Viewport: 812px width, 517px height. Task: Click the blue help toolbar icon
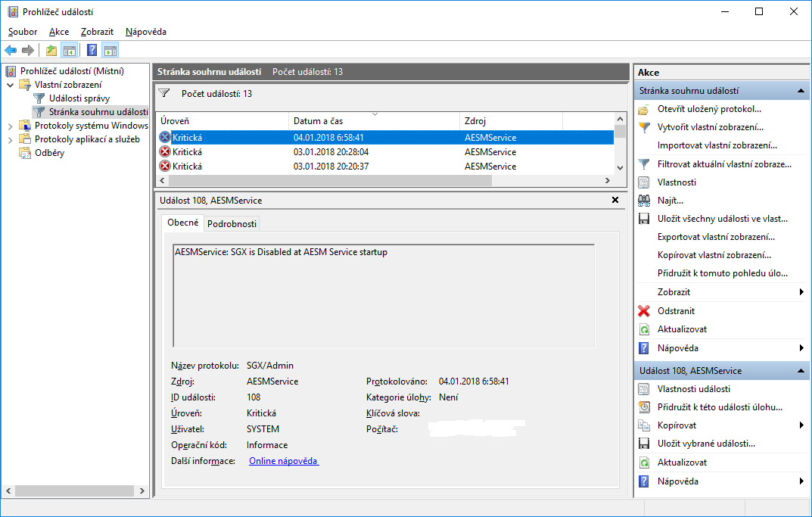(92, 51)
